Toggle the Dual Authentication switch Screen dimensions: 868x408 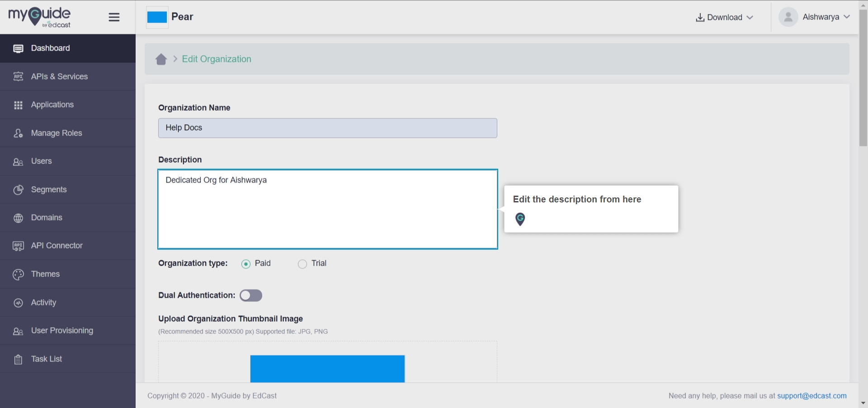coord(251,295)
